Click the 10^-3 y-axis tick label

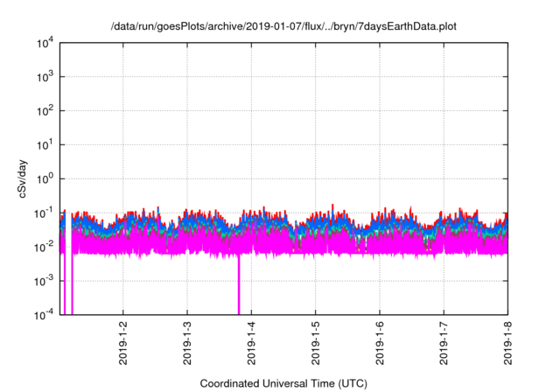pyautogui.click(x=45, y=282)
